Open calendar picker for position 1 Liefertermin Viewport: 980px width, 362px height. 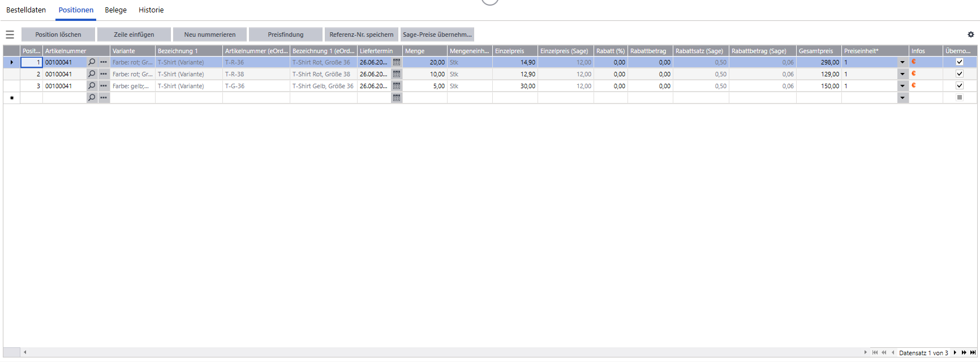pyautogui.click(x=397, y=62)
